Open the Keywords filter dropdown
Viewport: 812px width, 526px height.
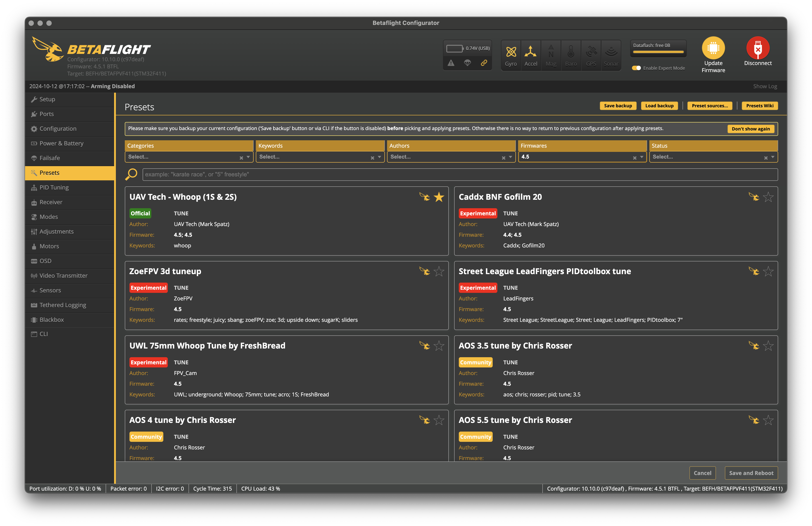[320, 157]
